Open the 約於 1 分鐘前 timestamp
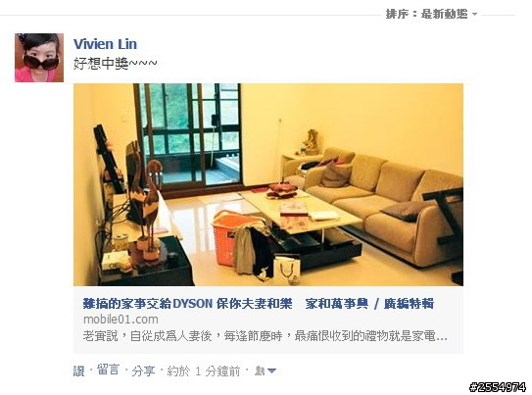Viewport: 532px width, 395px height. tap(204, 370)
